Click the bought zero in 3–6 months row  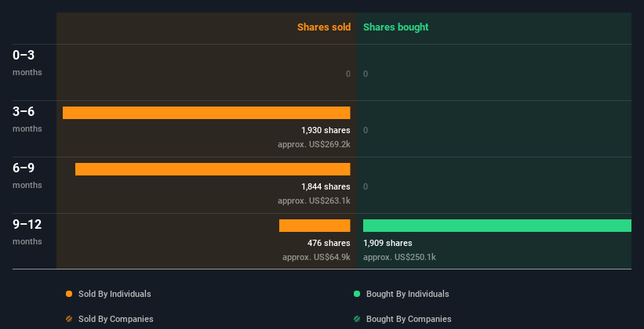point(366,130)
